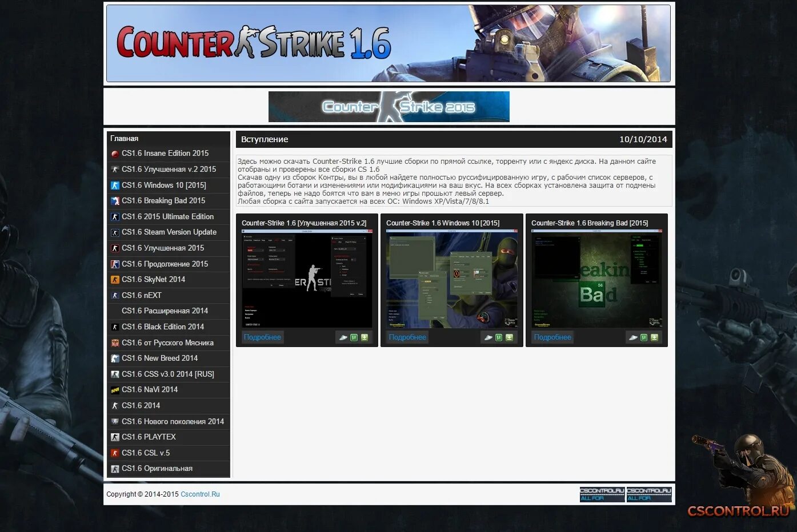Click the date 10/10/2014

(643, 139)
